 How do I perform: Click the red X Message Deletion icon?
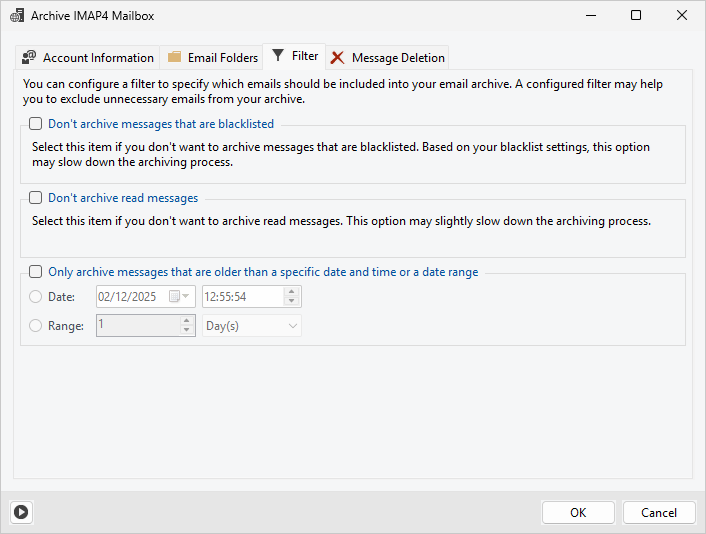pos(338,58)
